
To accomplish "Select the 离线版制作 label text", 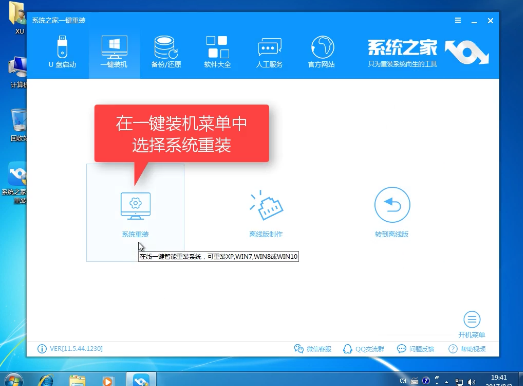I will tap(266, 234).
